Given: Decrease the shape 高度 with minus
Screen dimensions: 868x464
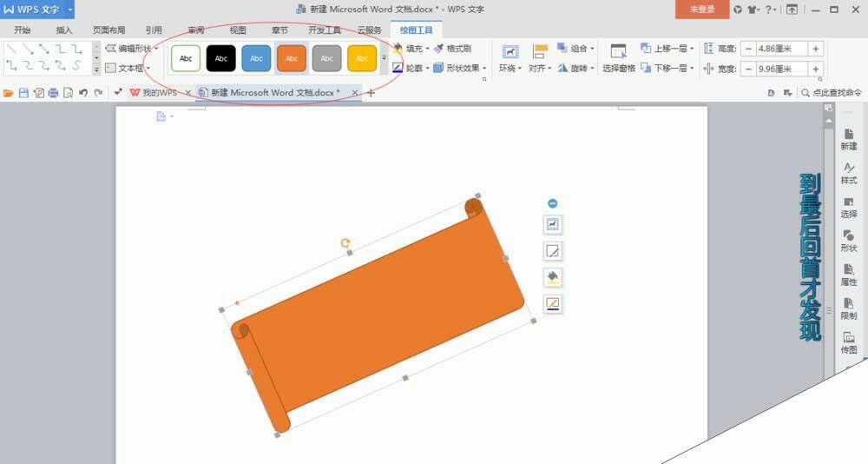Looking at the screenshot, I should pos(748,49).
